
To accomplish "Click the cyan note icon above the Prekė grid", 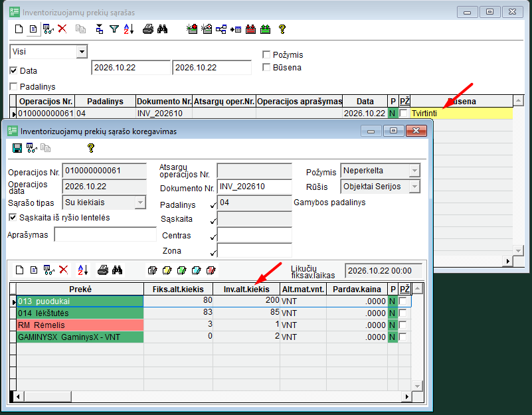I will [x=196, y=270].
